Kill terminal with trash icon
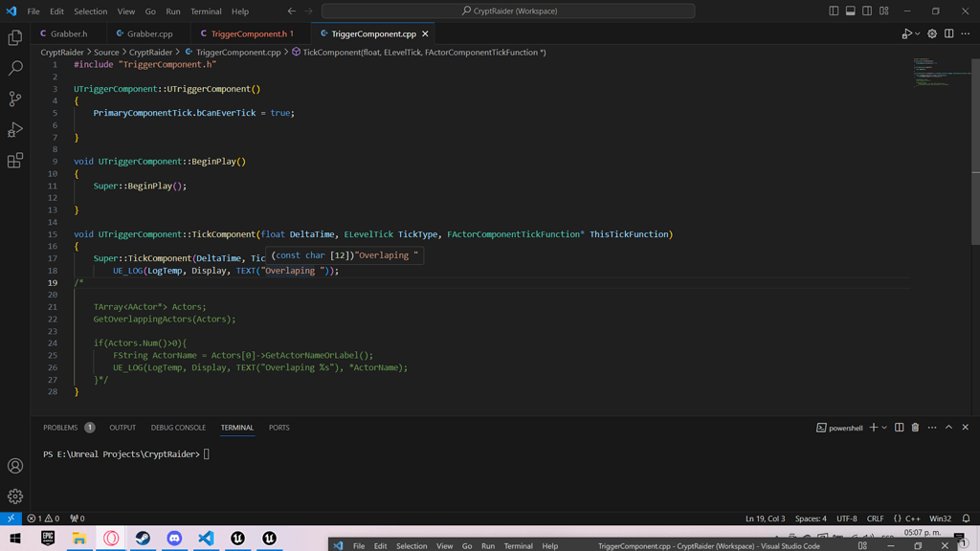 tap(915, 428)
